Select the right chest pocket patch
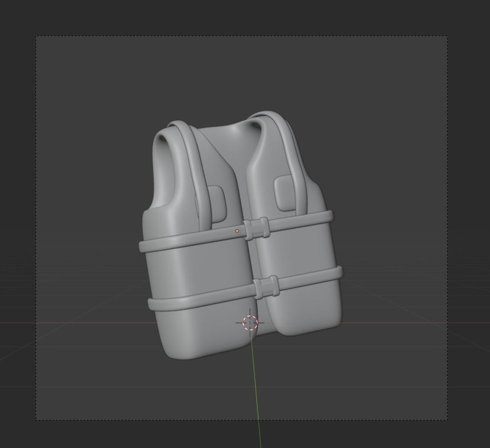The height and width of the screenshot is (448, 490). pos(286,193)
